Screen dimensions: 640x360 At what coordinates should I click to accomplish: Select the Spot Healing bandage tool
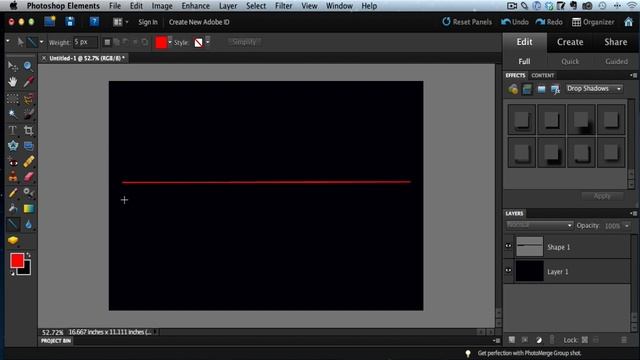(x=28, y=162)
